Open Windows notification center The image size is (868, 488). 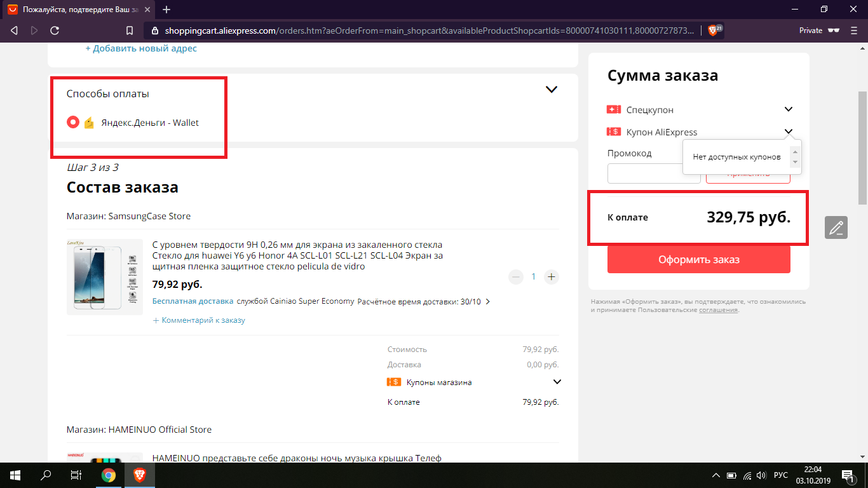tap(848, 475)
